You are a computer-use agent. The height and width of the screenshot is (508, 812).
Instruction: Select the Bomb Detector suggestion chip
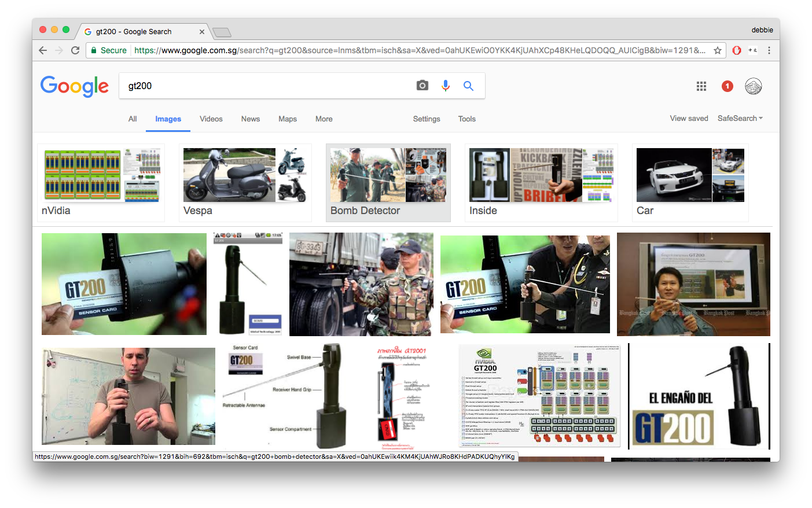(388, 183)
